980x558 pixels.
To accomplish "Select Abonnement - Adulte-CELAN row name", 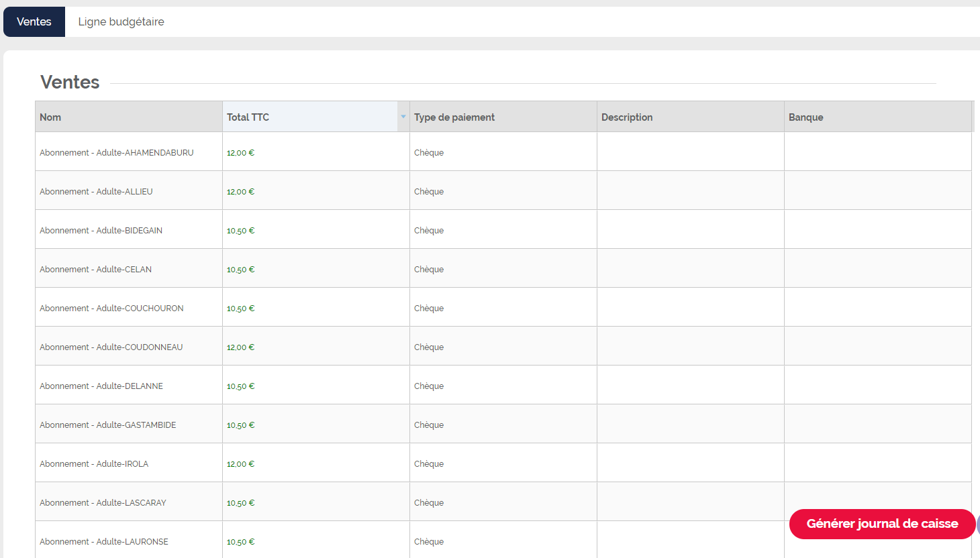I will (95, 270).
